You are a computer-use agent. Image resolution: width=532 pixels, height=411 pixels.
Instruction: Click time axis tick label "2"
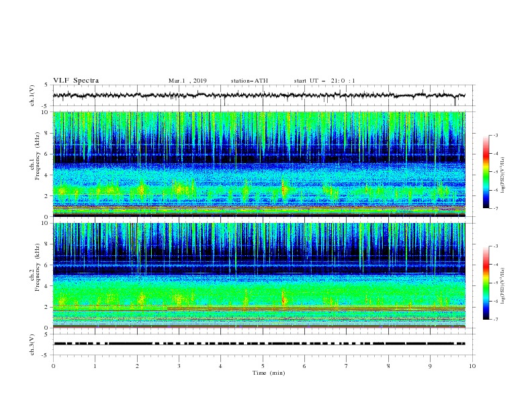point(137,366)
